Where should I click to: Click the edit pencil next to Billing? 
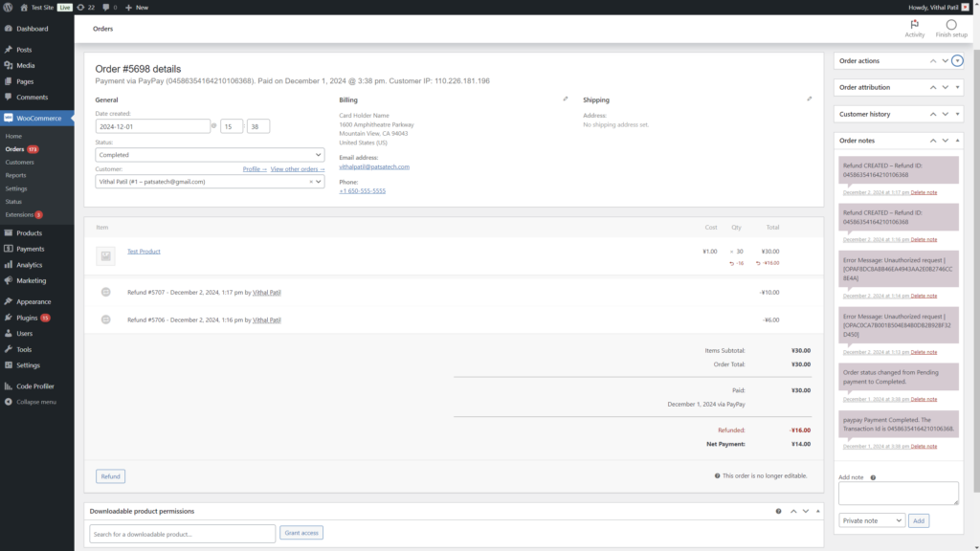(x=566, y=99)
